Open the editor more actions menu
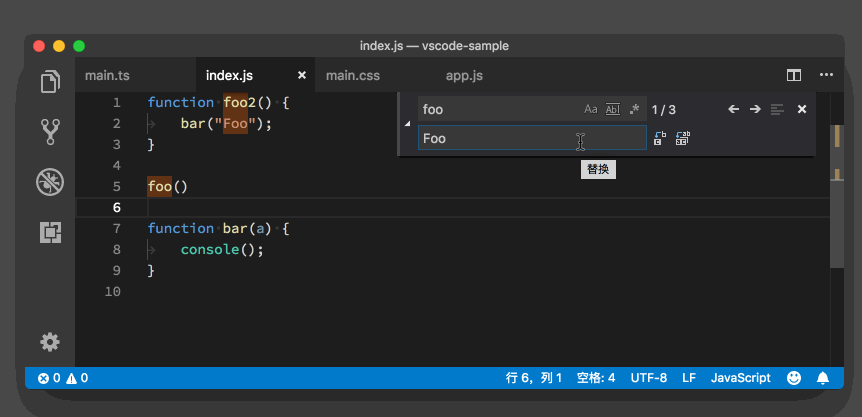Image resolution: width=862 pixels, height=417 pixels. click(x=826, y=75)
